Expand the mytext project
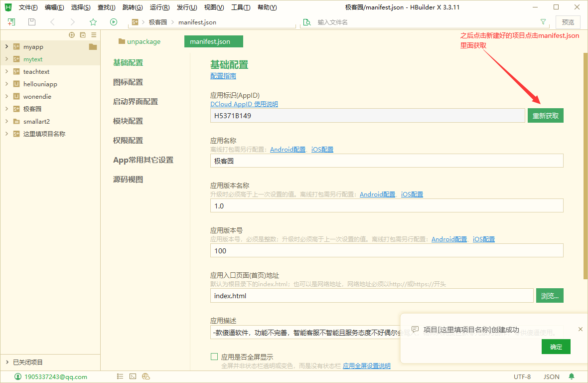 (6, 59)
